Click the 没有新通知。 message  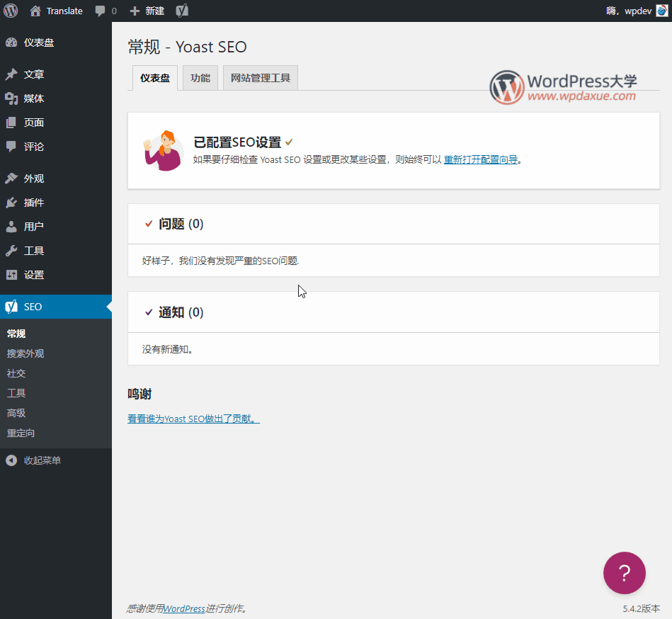[168, 349]
